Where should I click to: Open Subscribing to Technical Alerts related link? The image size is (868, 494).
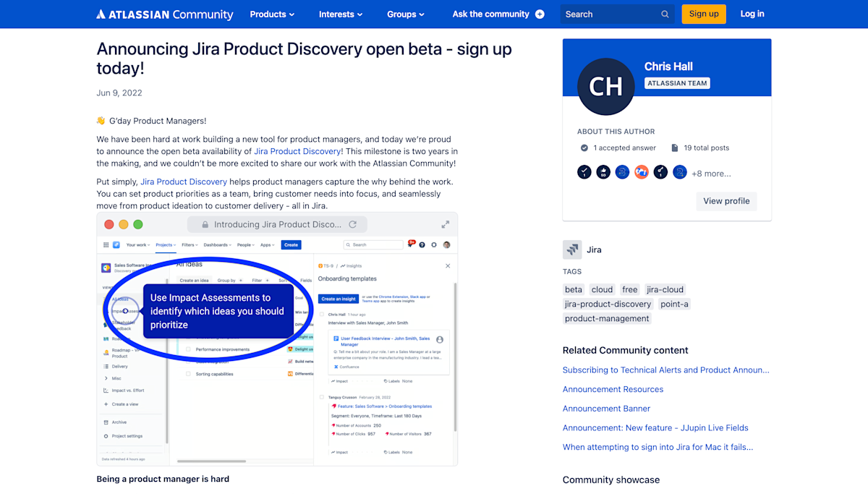[666, 370]
